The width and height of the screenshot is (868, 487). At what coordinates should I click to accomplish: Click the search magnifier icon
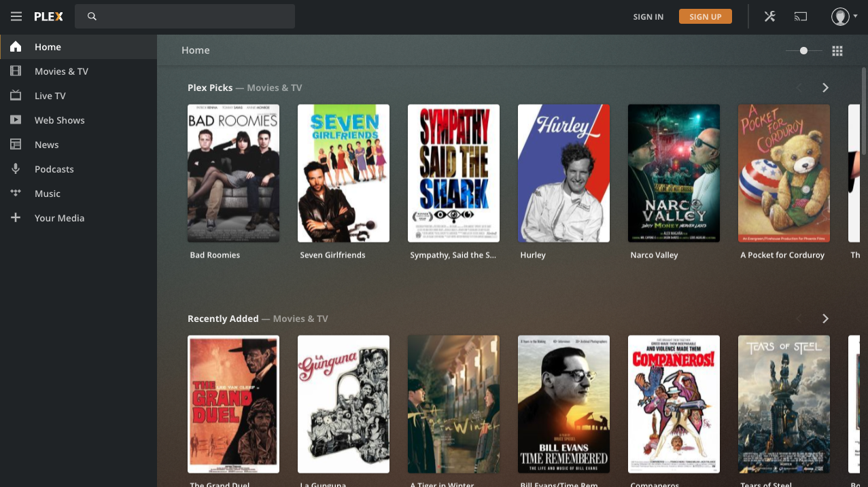click(x=92, y=16)
